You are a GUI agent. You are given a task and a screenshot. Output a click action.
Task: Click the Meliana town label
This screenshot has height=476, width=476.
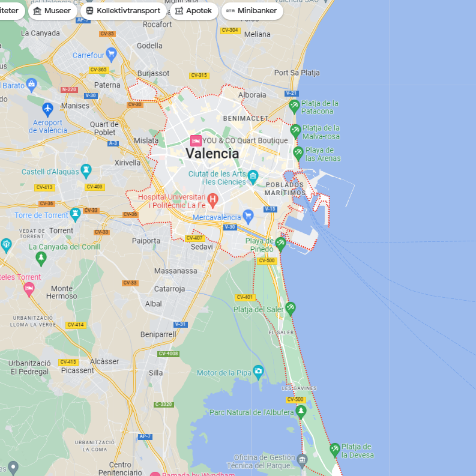click(x=257, y=34)
